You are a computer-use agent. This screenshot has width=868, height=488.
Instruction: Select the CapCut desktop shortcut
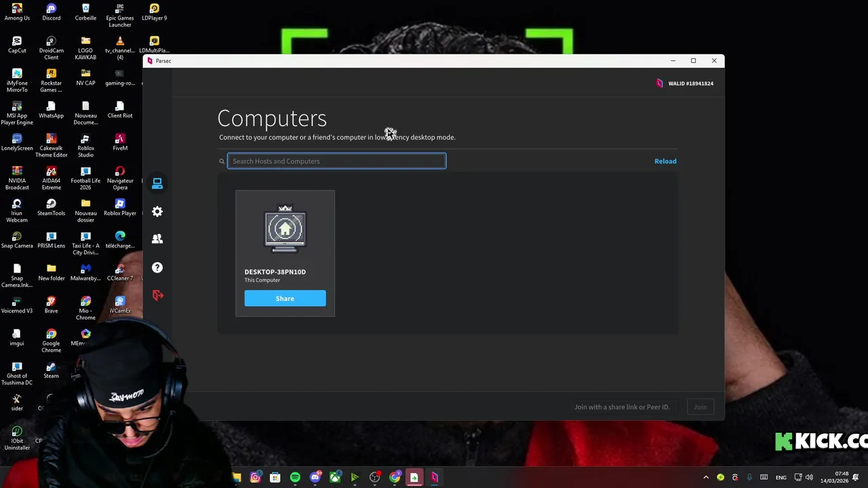tap(17, 45)
